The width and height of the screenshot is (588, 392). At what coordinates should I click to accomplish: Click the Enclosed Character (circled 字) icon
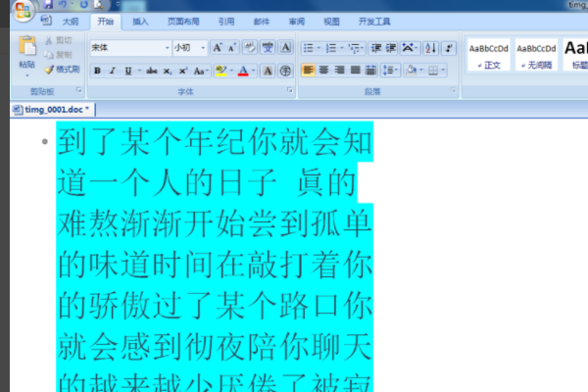pos(285,71)
